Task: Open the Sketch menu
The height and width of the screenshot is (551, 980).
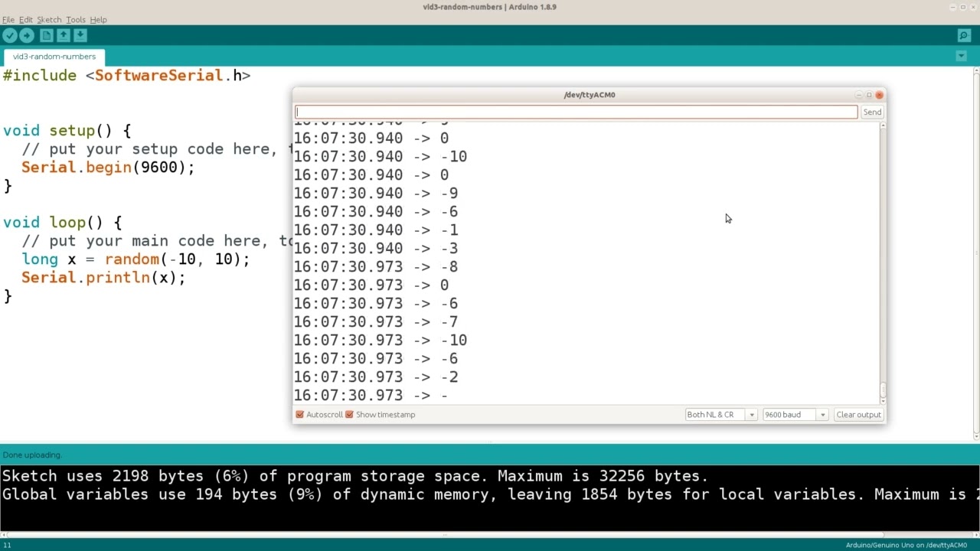Action: click(x=49, y=19)
